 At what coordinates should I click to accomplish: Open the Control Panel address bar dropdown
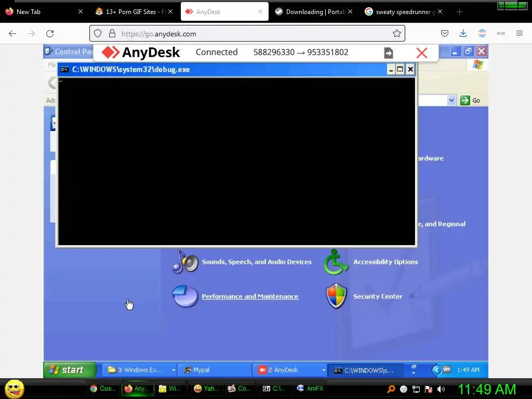[451, 100]
